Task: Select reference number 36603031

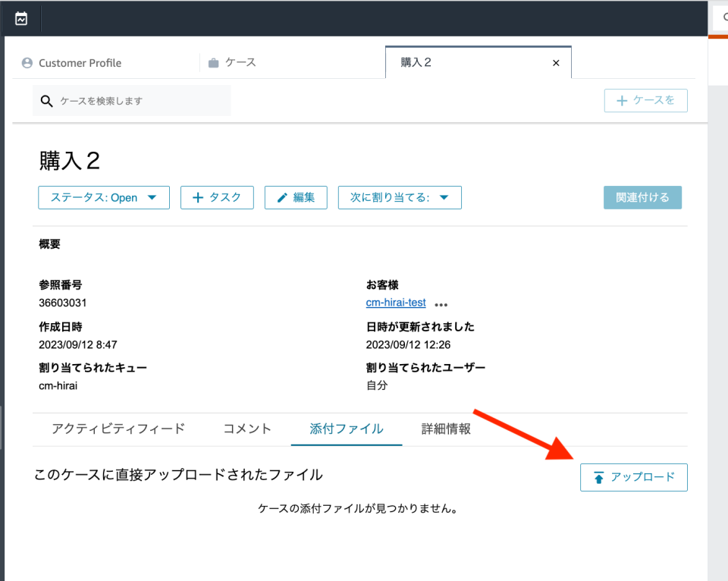Action: coord(63,303)
